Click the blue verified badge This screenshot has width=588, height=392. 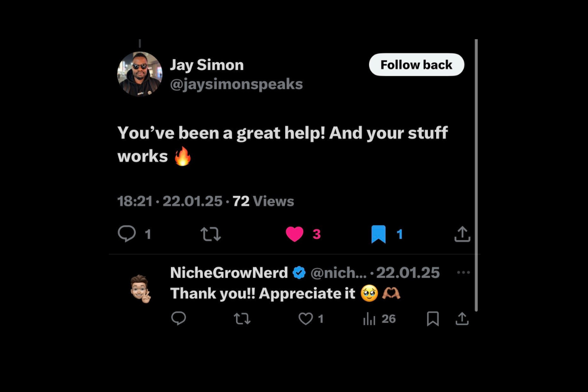pyautogui.click(x=299, y=272)
